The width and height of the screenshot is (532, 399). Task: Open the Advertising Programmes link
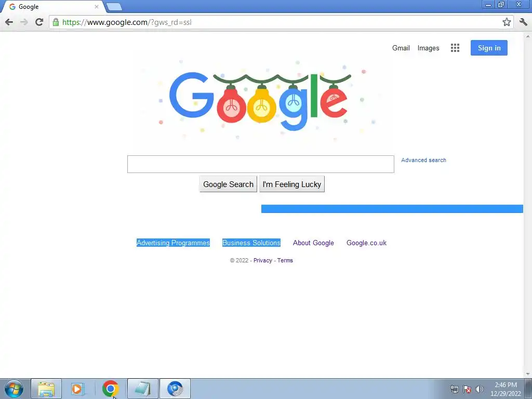[173, 243]
